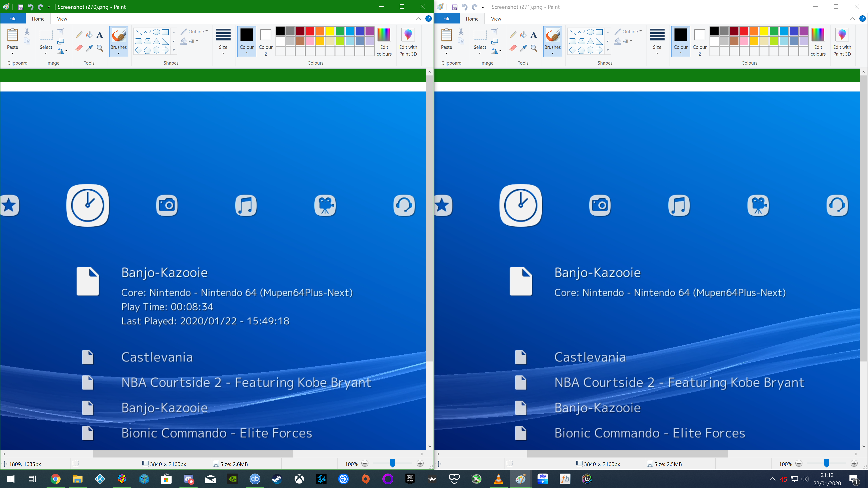Open File menu in left Paint window
Viewport: 868px width, 488px height.
tap(13, 19)
